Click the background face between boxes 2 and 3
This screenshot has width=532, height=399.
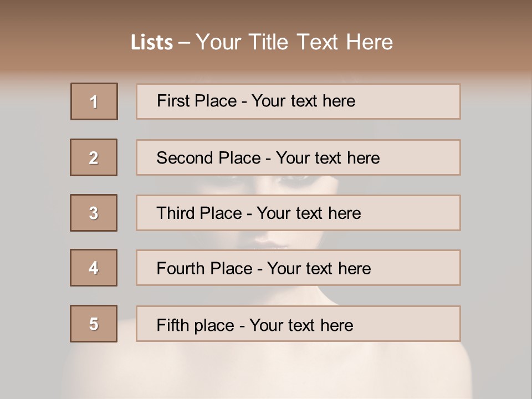point(266,185)
